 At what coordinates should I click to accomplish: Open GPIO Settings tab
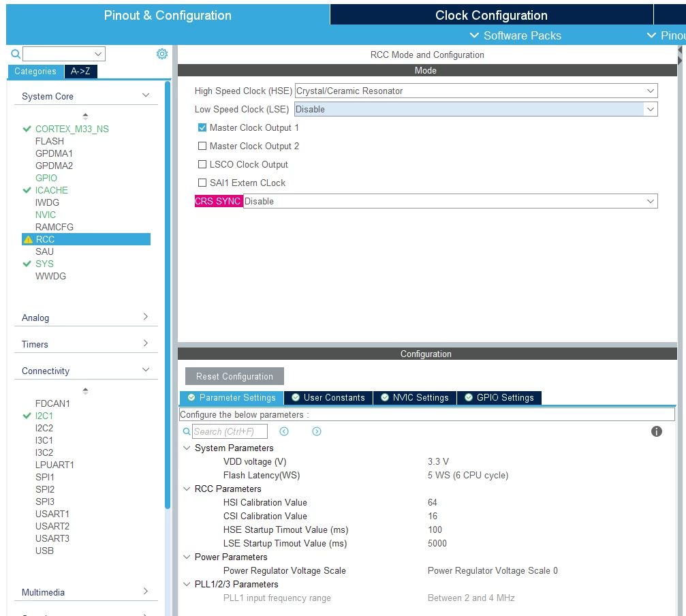pos(499,397)
